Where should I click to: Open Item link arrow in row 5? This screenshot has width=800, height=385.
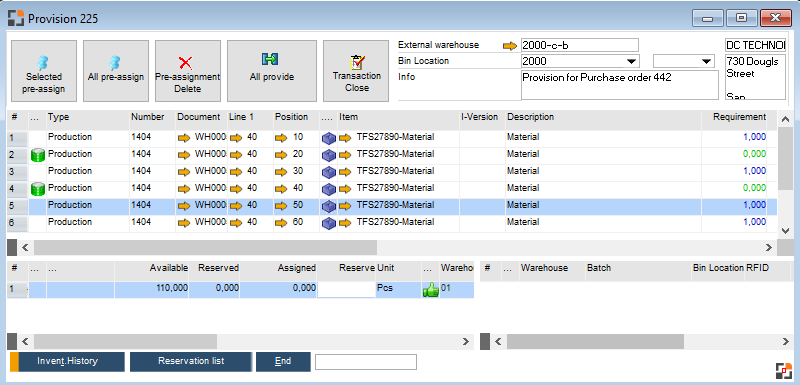click(x=345, y=206)
